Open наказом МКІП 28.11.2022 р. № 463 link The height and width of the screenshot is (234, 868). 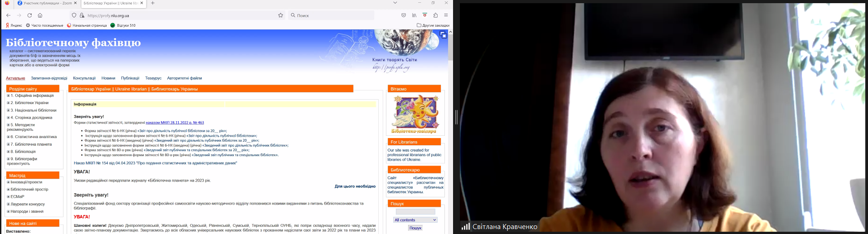pos(175,123)
